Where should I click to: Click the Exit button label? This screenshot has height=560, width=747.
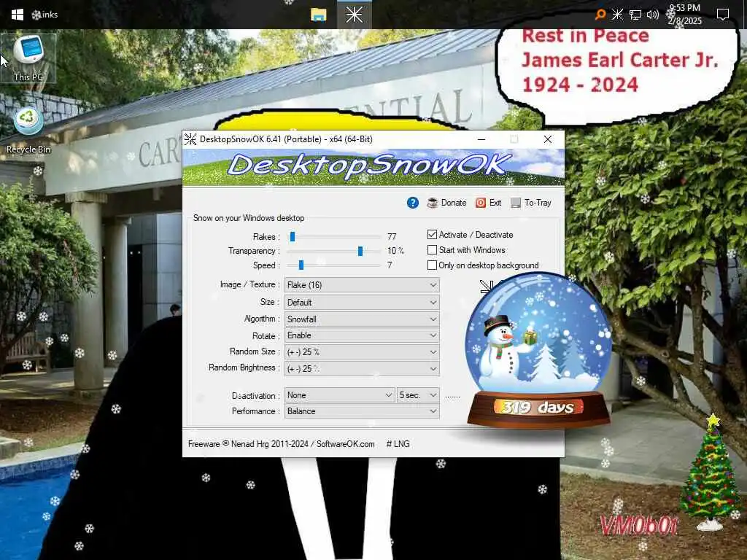[x=495, y=203]
